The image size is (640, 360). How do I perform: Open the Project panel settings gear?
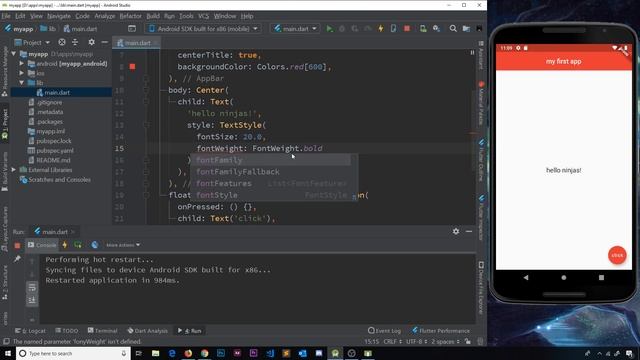pos(91,42)
